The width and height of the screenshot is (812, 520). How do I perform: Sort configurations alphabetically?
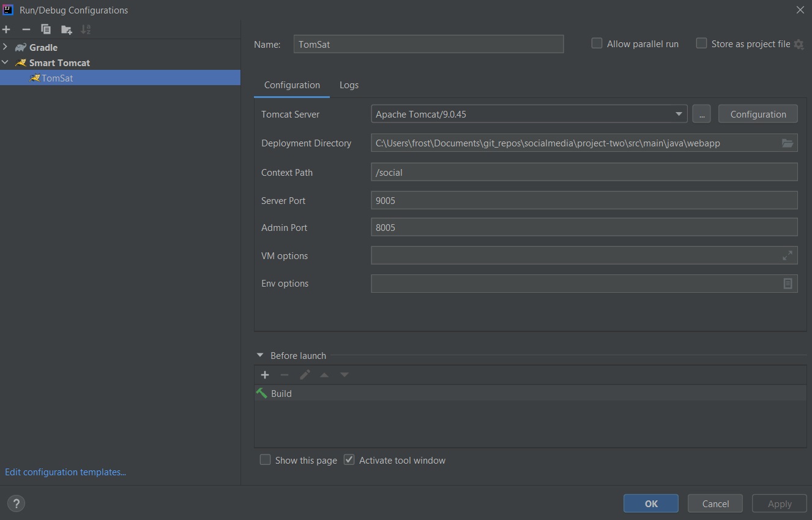(86, 29)
